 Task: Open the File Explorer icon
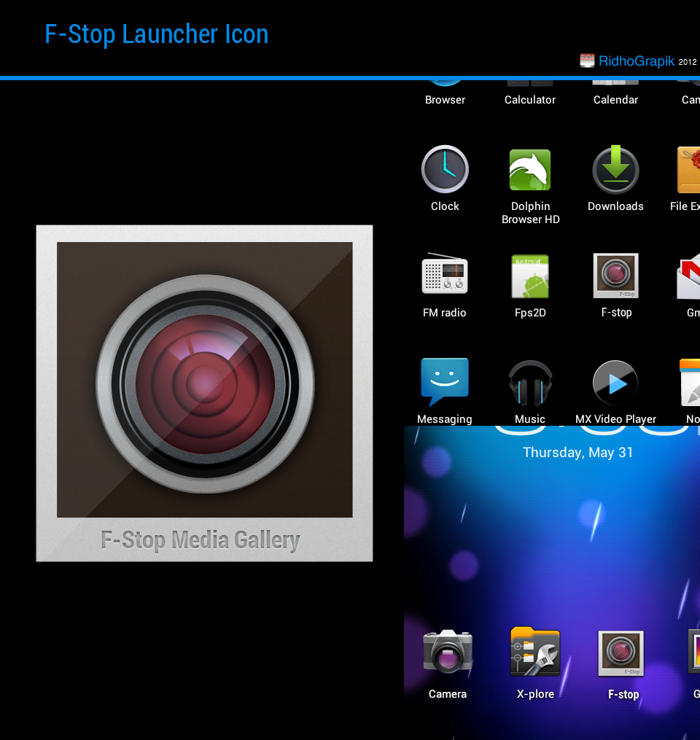[x=688, y=170]
